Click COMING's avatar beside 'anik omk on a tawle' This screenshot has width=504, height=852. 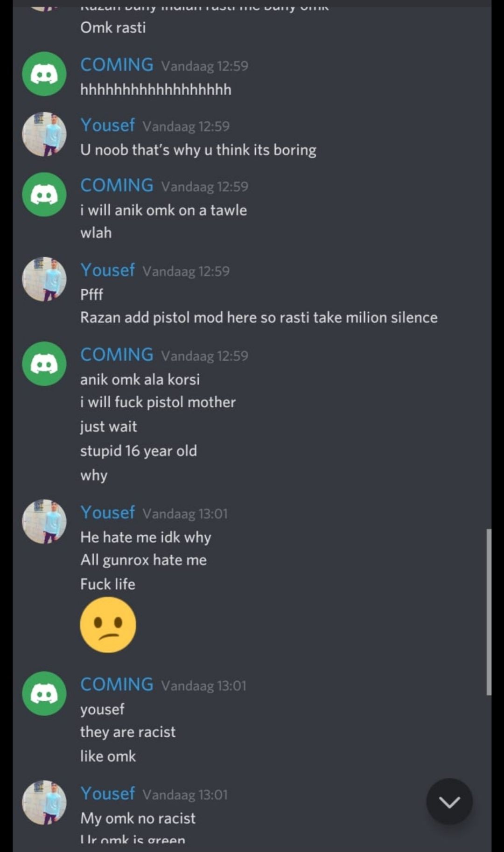[x=44, y=194]
